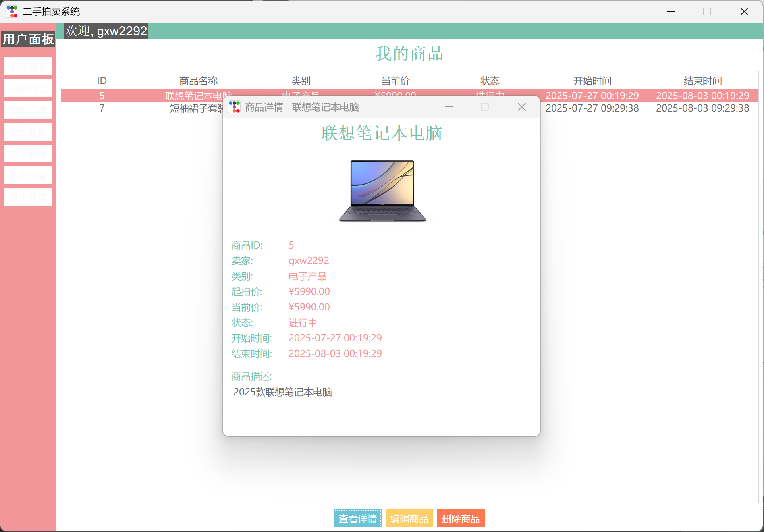Open 浏览商品 in the sidebar
Screen dimensions: 764x532
tap(28, 66)
